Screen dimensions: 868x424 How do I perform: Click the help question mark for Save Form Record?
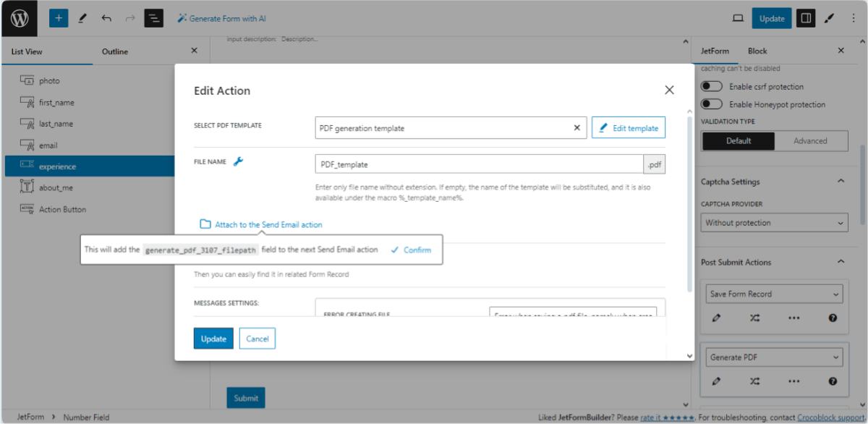[833, 317]
